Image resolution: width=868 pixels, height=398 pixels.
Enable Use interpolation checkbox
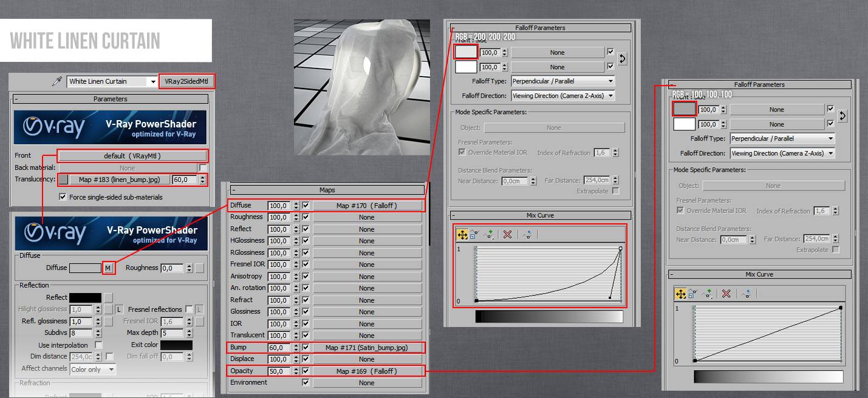(x=98, y=345)
